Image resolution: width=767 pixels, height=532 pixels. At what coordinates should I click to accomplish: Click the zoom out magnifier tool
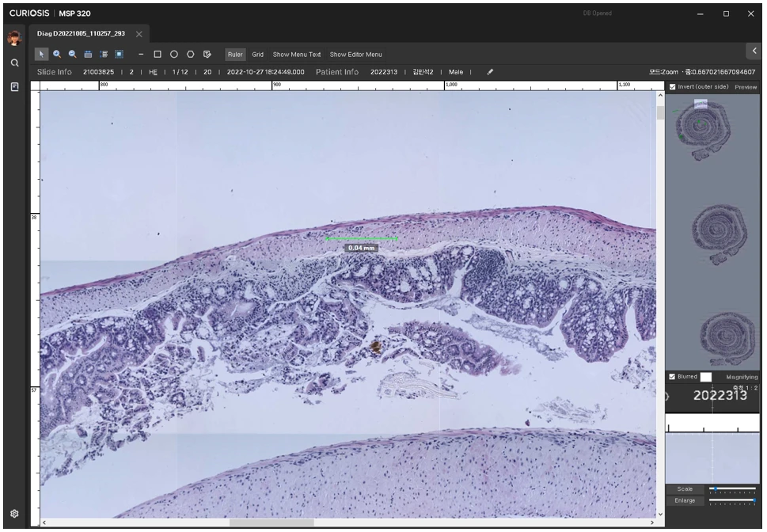(x=72, y=55)
